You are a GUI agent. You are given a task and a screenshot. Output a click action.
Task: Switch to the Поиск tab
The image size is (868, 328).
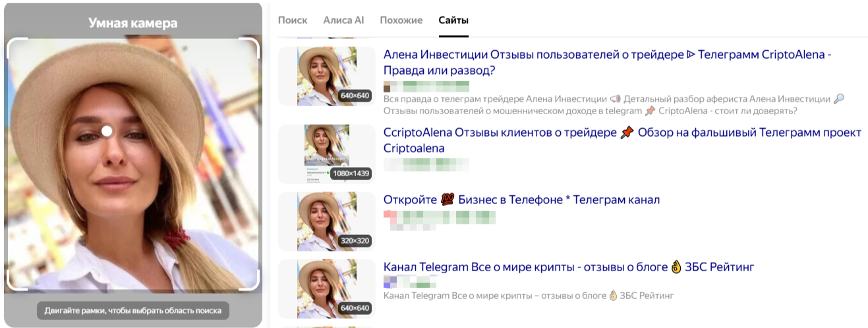pos(293,20)
